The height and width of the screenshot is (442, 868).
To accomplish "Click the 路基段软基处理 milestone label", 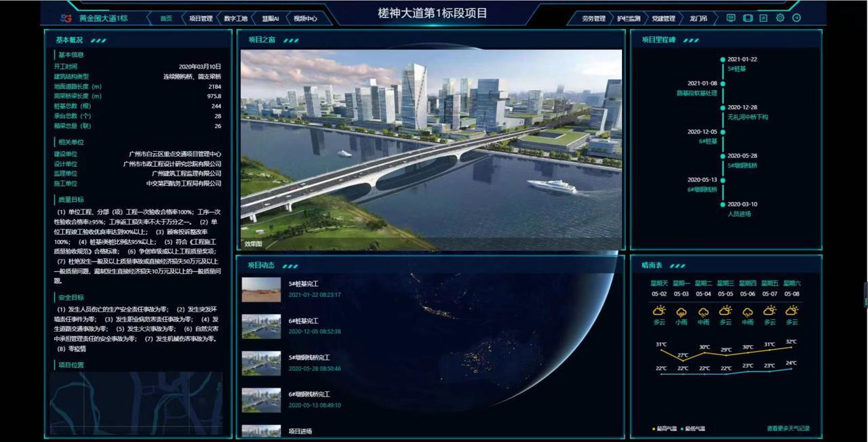I will (696, 93).
